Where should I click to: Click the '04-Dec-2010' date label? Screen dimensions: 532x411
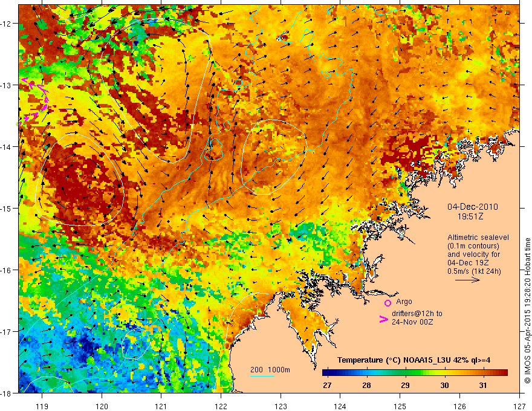[x=473, y=207]
